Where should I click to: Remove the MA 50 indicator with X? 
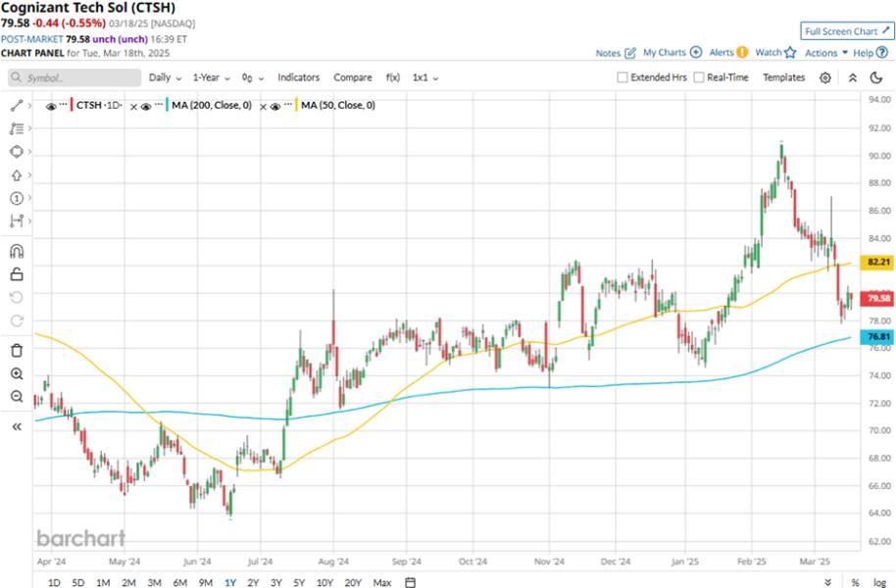point(263,107)
